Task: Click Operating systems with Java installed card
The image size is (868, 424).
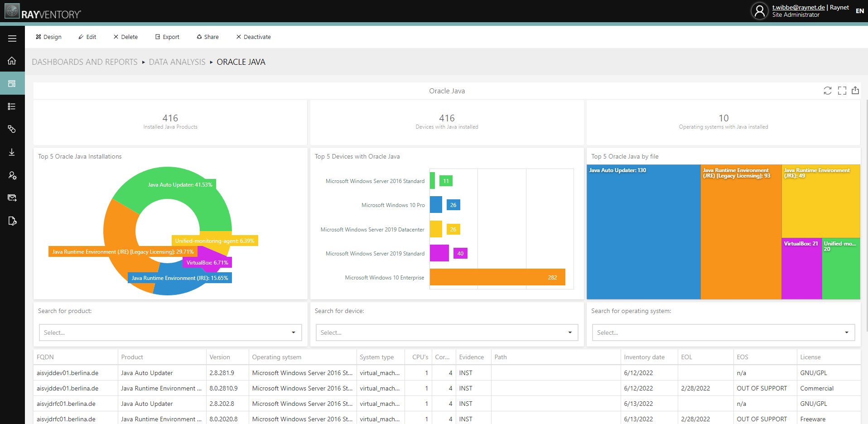Action: click(x=723, y=122)
